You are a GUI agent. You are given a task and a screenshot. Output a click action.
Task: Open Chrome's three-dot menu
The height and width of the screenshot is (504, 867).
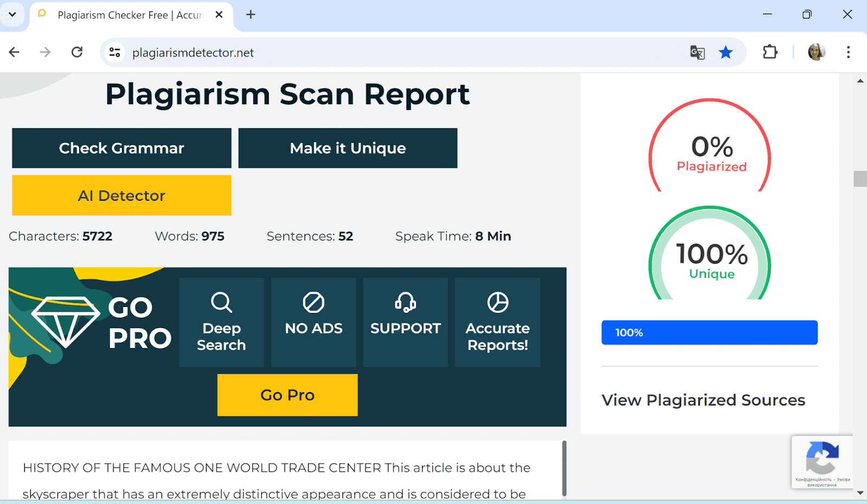tap(848, 53)
